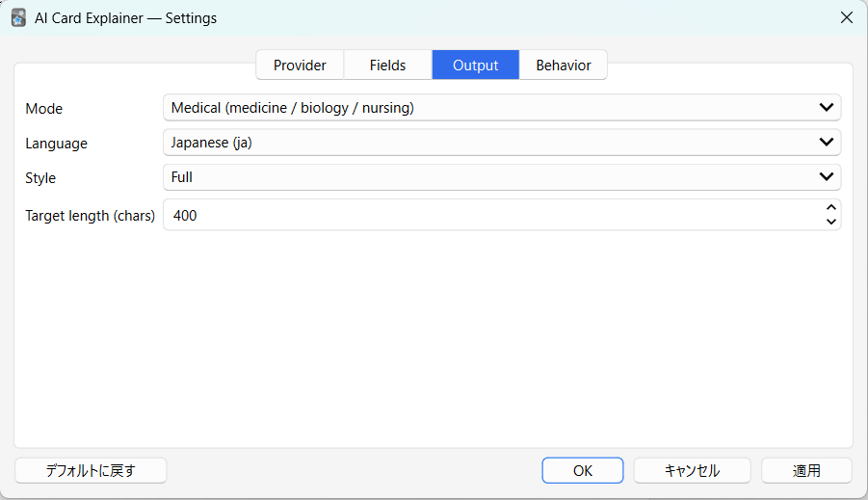Click the chevron arrow on Language row

click(826, 143)
